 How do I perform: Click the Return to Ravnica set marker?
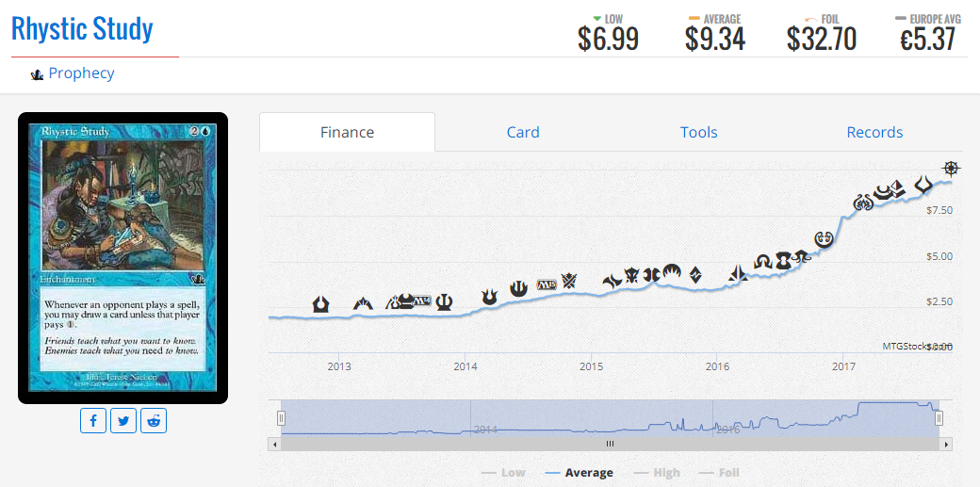320,304
